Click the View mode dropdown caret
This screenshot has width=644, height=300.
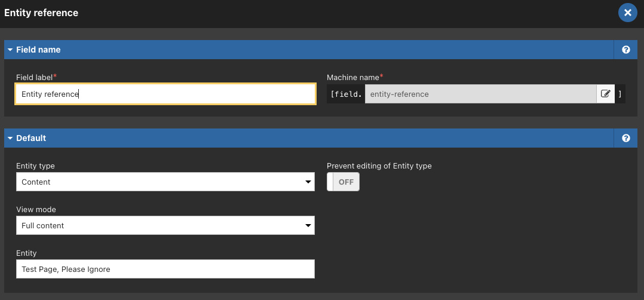[x=308, y=226]
